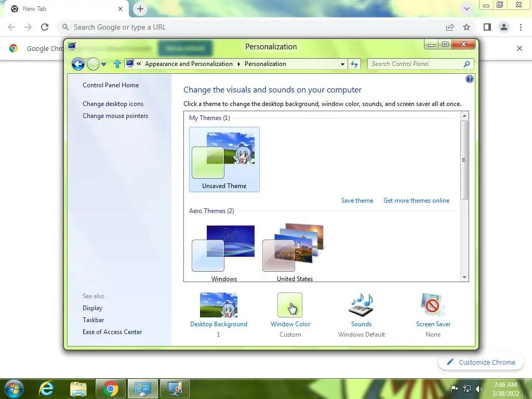Screen dimensions: 532x399
Task: Click Get more themes online
Action: pos(416,201)
